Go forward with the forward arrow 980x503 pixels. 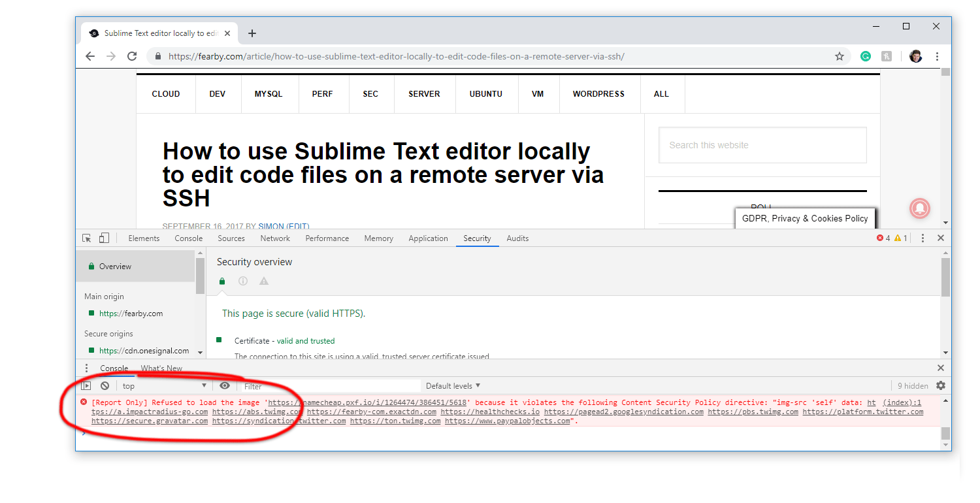click(x=111, y=56)
